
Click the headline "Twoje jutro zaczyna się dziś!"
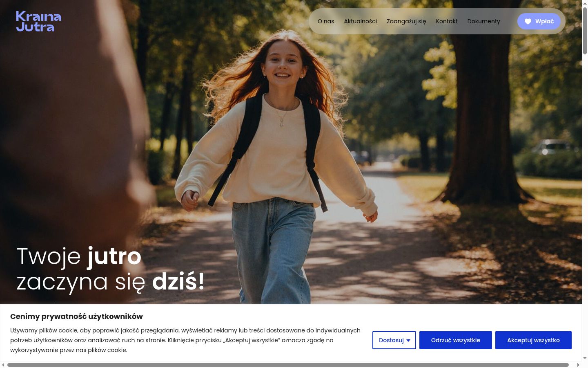pos(110,269)
